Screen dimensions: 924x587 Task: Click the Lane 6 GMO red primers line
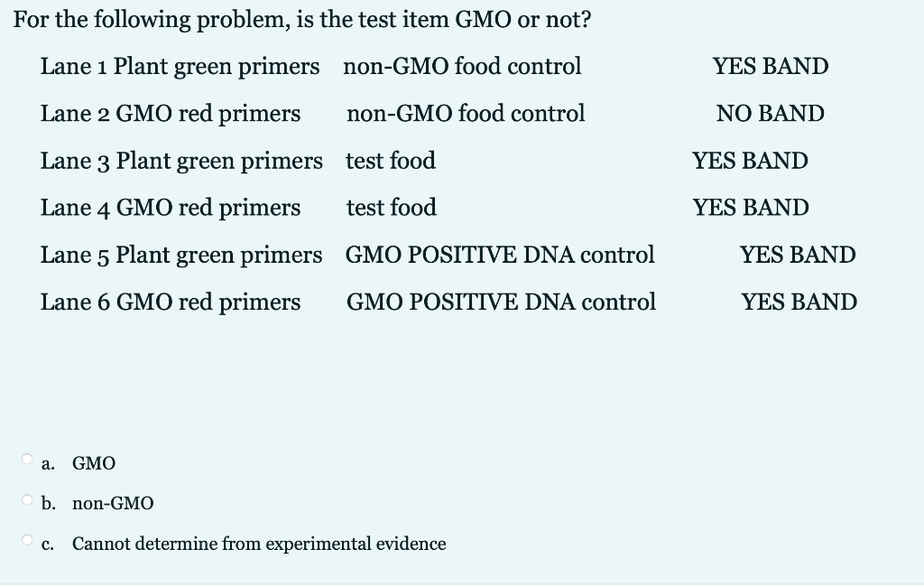click(x=170, y=302)
